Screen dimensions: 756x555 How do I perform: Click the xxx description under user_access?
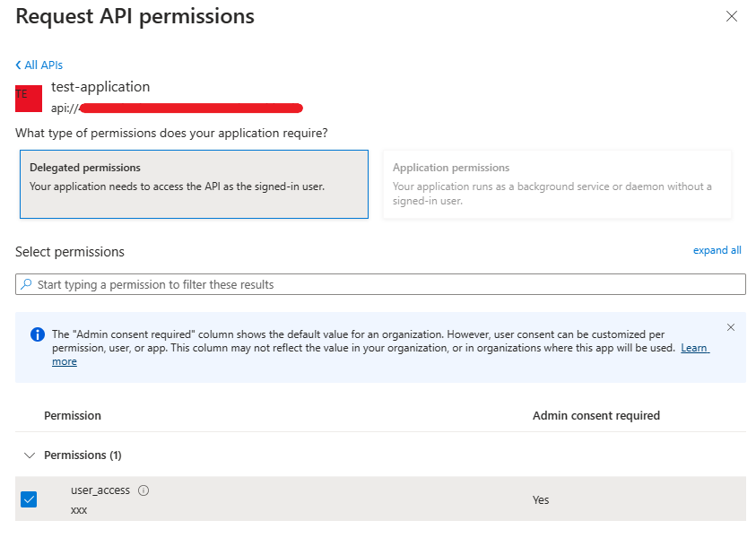79,510
